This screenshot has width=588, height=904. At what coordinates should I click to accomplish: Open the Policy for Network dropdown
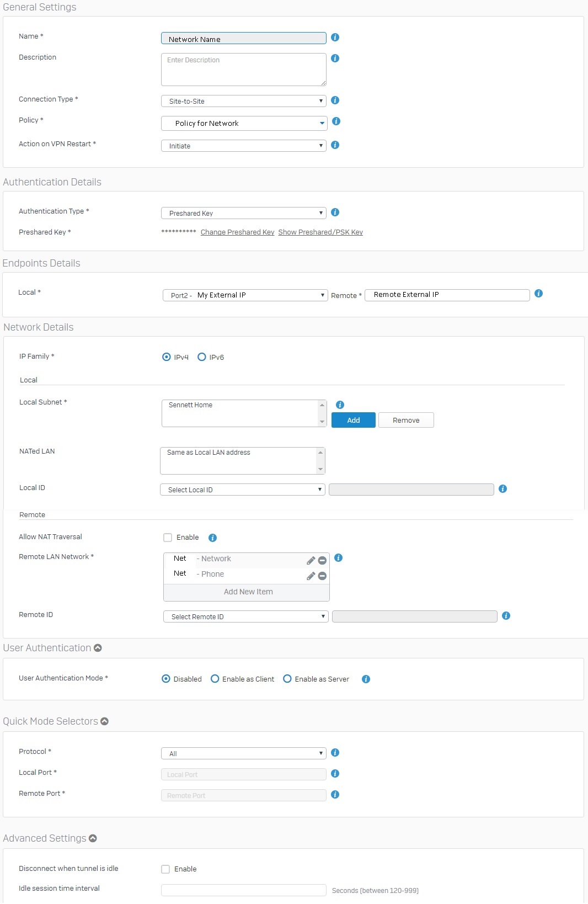click(x=244, y=123)
